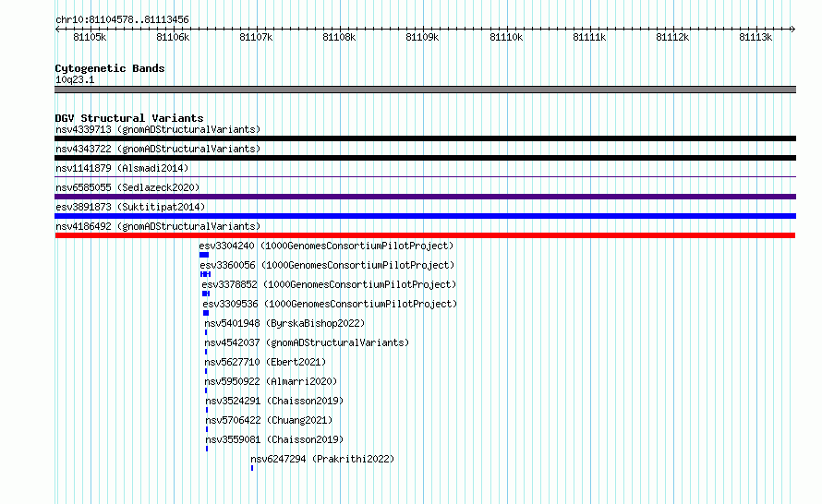822x504 pixels.
Task: Click the 81107k ruler label
Action: 256,37
